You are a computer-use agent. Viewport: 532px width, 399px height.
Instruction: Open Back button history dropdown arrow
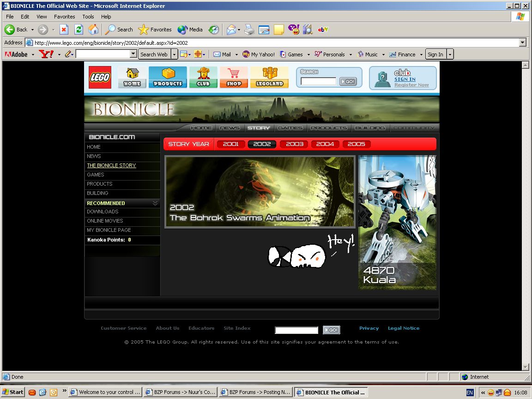(33, 30)
